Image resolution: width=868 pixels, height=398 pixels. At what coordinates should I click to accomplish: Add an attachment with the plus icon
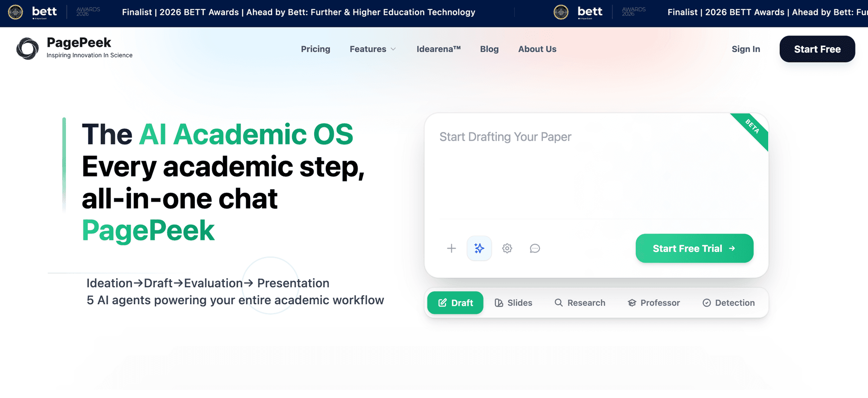point(451,248)
